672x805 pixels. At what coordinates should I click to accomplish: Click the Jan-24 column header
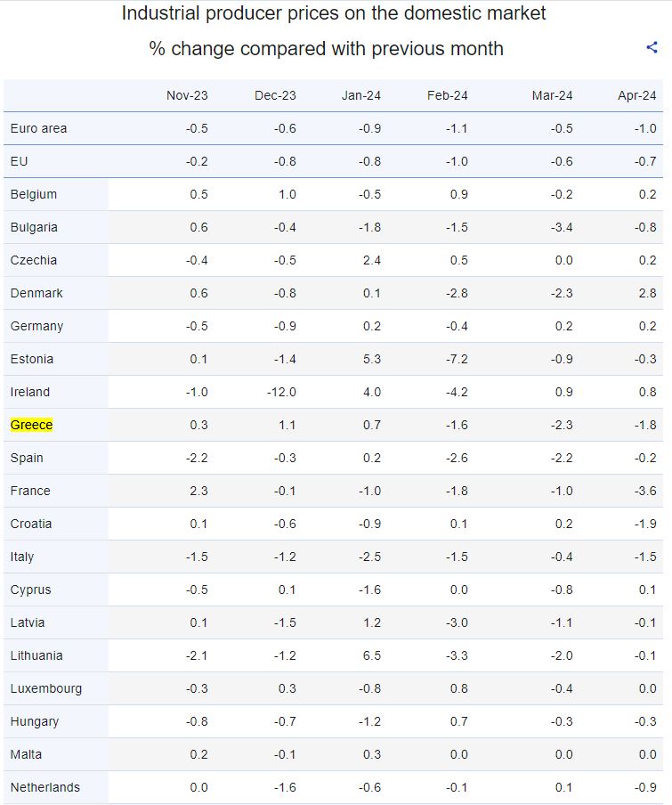coord(361,95)
